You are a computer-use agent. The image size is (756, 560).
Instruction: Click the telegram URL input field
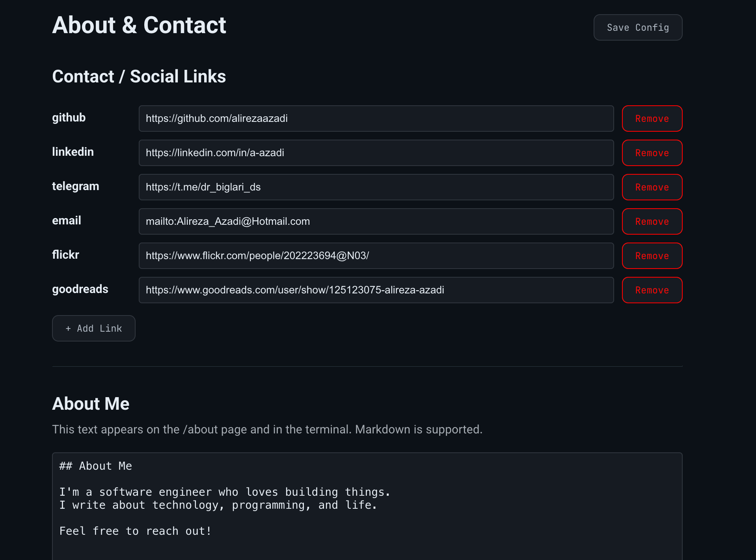coord(376,187)
